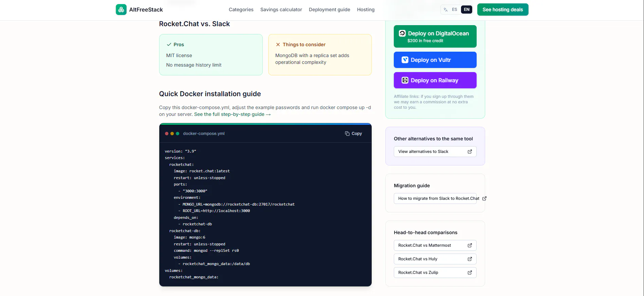Screen dimensions: 644x296
Task: Click 'No message history limit' text
Action: tap(194, 65)
